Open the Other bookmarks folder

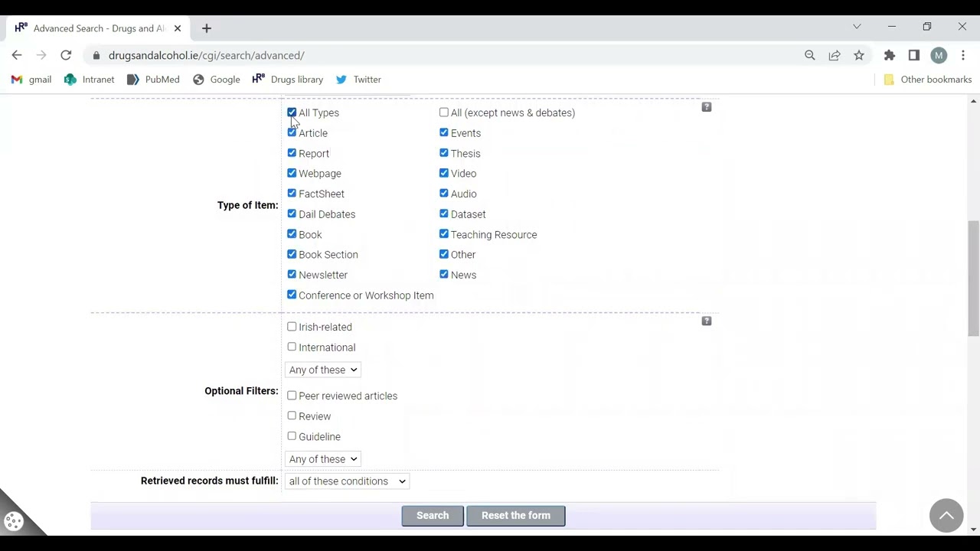(x=927, y=80)
